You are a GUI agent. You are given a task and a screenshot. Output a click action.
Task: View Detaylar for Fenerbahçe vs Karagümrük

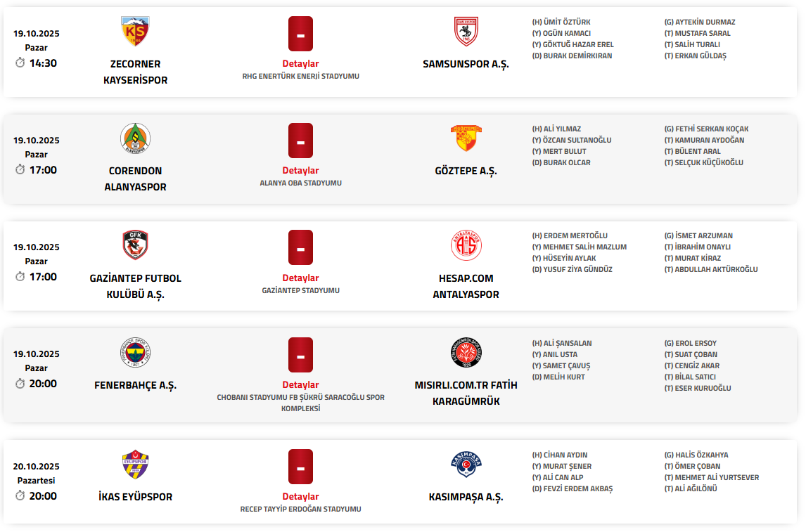pyautogui.click(x=300, y=385)
